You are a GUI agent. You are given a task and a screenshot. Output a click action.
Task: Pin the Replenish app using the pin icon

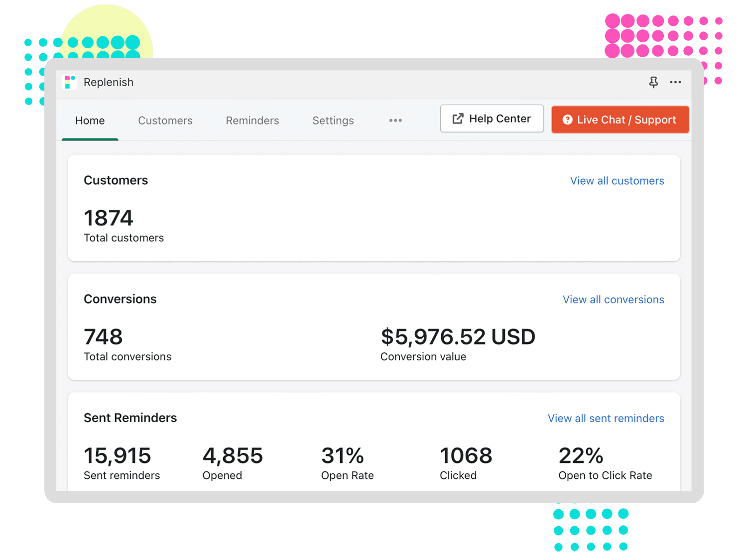coord(653,82)
